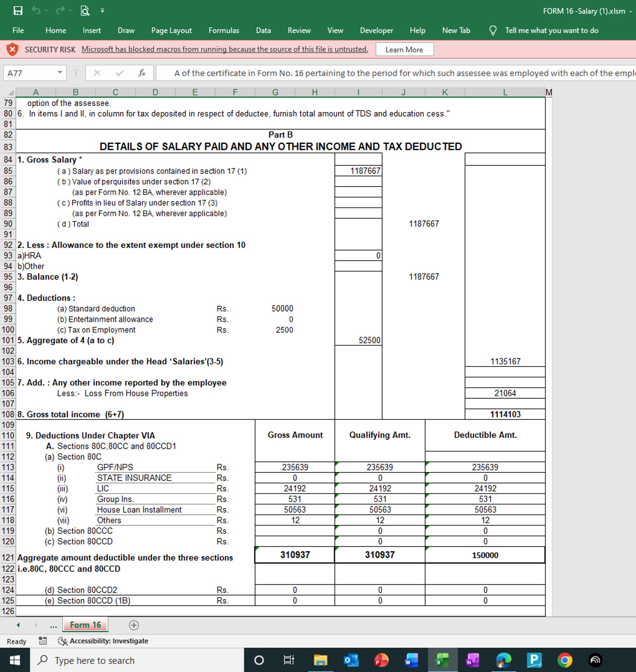Image resolution: width=636 pixels, height=672 pixels.
Task: Open Chrome from the taskbar
Action: tap(564, 660)
